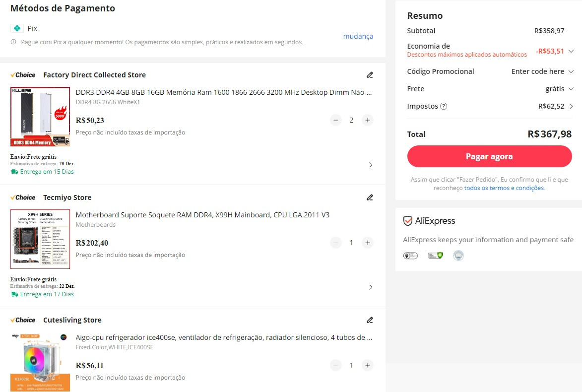Screen dimensions: 582x392
Task: Click the Pix payment logo icon
Action: click(x=17, y=28)
